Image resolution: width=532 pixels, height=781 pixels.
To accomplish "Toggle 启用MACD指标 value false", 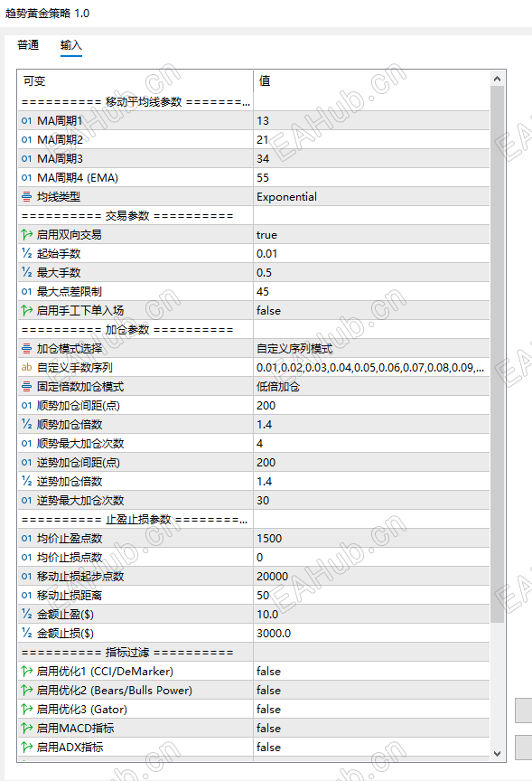I will [371, 729].
